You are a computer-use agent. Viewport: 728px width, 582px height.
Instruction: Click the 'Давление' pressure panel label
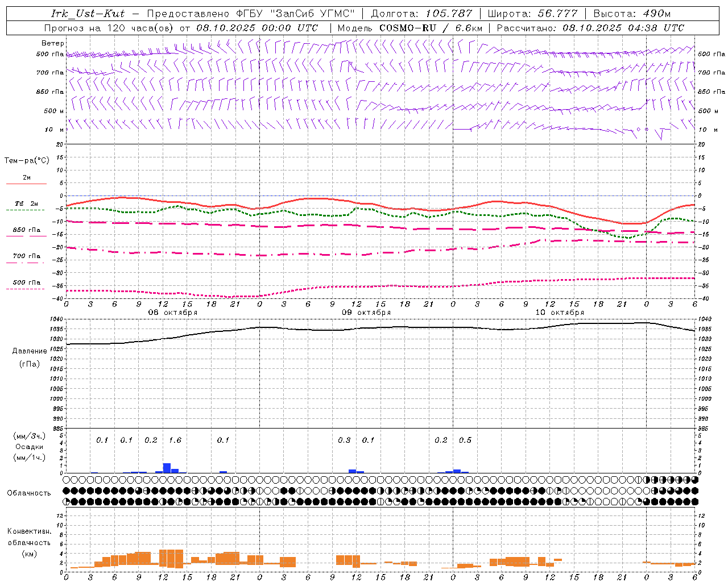tap(29, 351)
